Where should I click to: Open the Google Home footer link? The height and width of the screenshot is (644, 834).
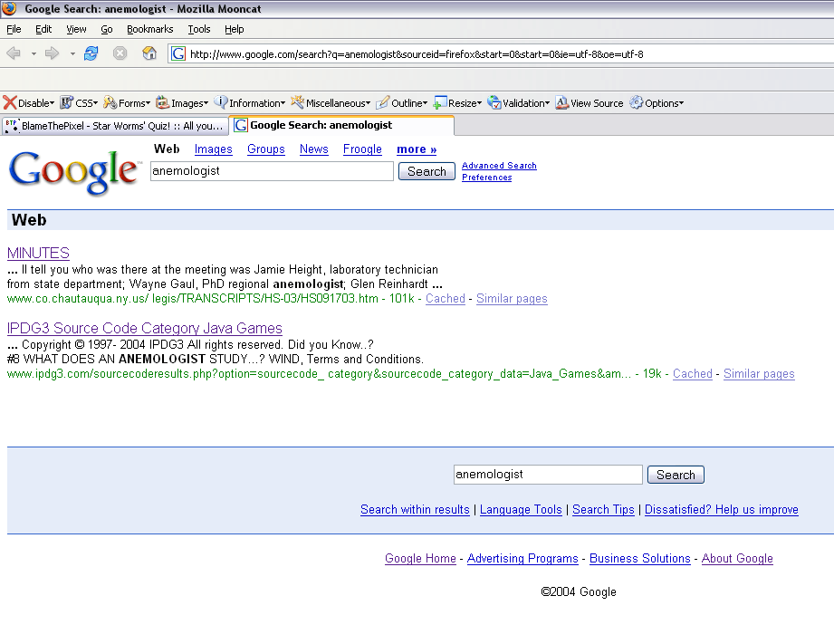coord(420,558)
